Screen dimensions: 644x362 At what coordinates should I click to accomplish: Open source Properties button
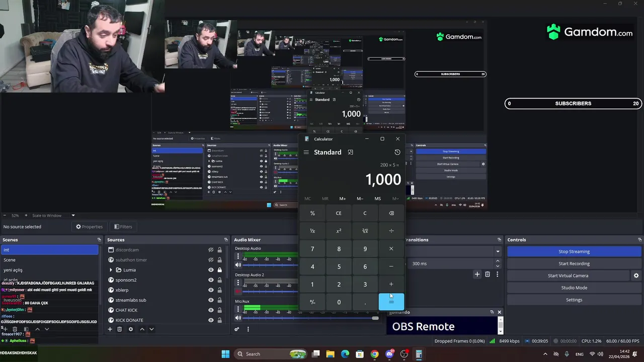89,227
